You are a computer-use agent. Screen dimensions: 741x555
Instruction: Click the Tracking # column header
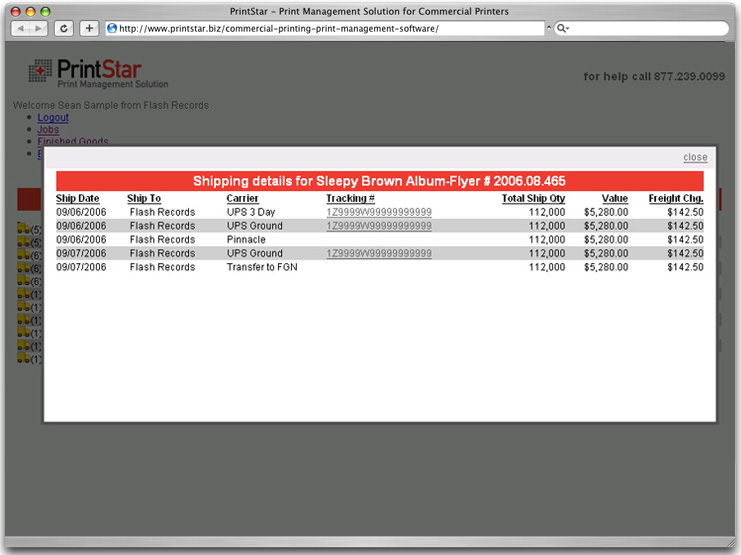tap(350, 199)
